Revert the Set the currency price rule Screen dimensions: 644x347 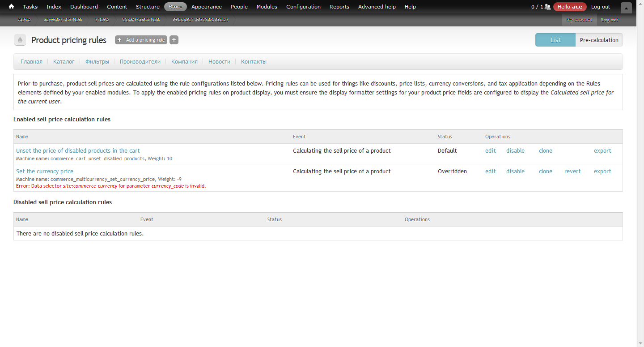(572, 171)
